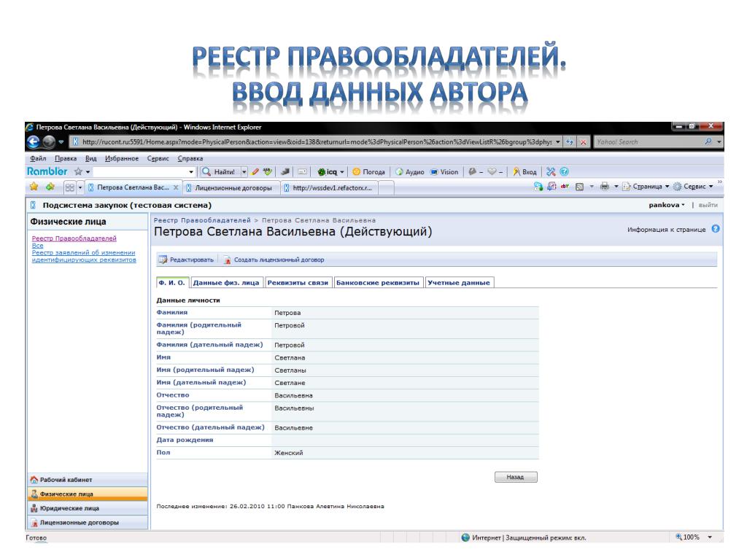This screenshot has height=560, width=747.
Task: Open the Вид menu
Action: point(91,158)
